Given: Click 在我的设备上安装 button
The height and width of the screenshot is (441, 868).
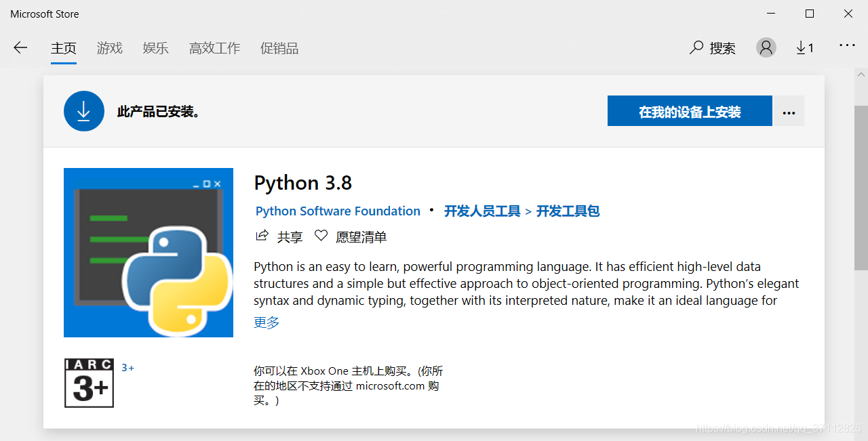Looking at the screenshot, I should [690, 111].
